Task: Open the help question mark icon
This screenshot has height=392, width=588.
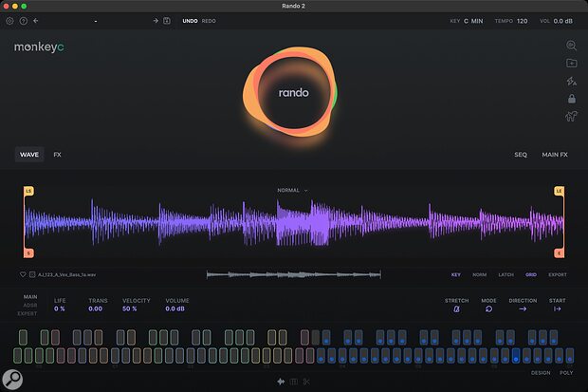Action: (x=24, y=21)
